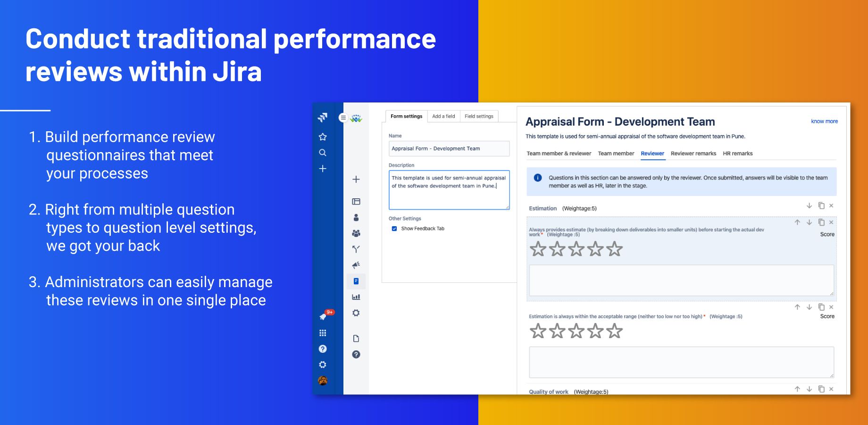Open help in blue Jira sidebar

click(323, 349)
